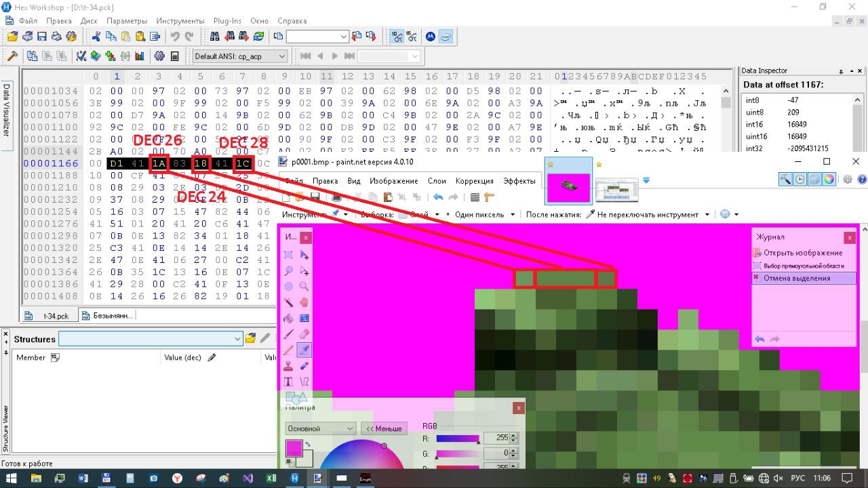The height and width of the screenshot is (488, 868).
Task: Select Clone Stamp tool in paint.net
Action: tap(289, 366)
